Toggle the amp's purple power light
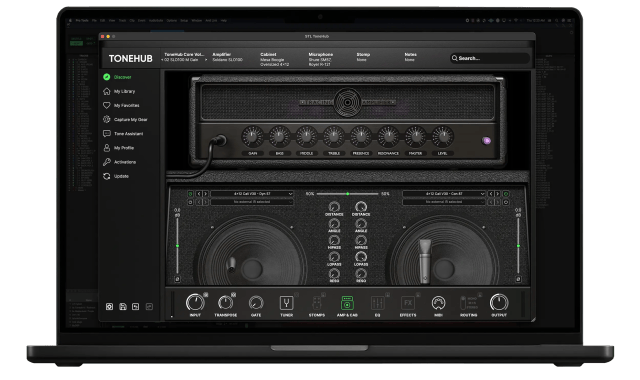 point(487,141)
